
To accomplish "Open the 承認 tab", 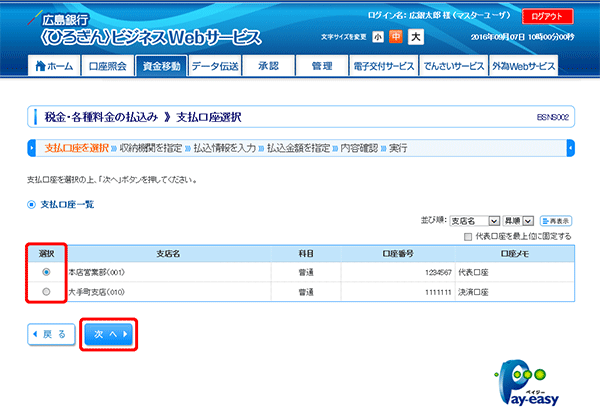I will 268,66.
